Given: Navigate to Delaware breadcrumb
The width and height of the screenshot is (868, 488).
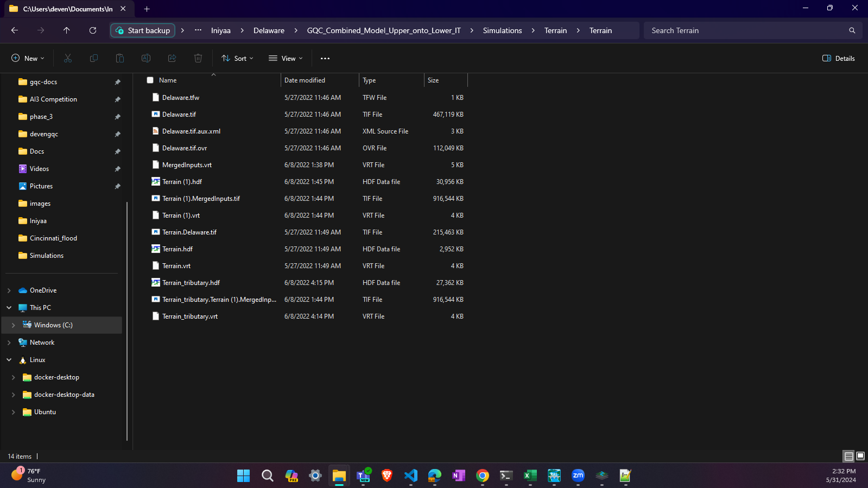Looking at the screenshot, I should tap(269, 30).
